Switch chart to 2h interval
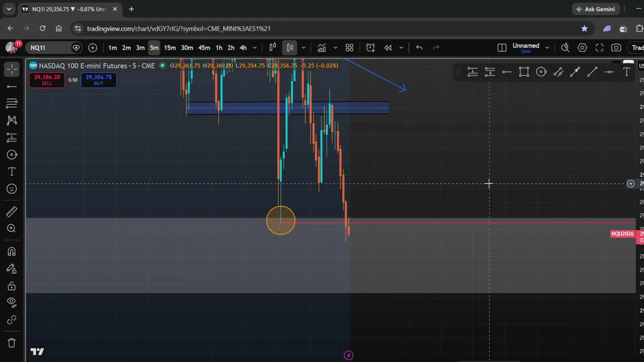This screenshot has height=362, width=644. click(x=231, y=48)
